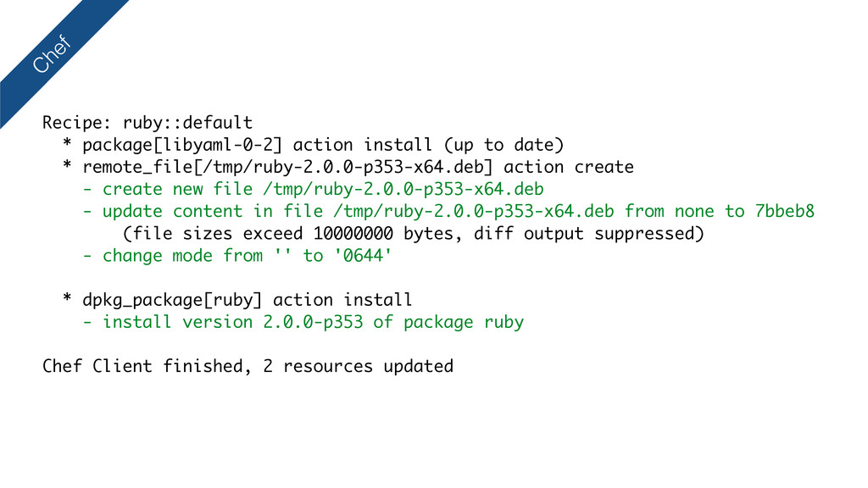Select the 'Recipe: ruby::default' line
Screen dimensions: 868x488
147,123
